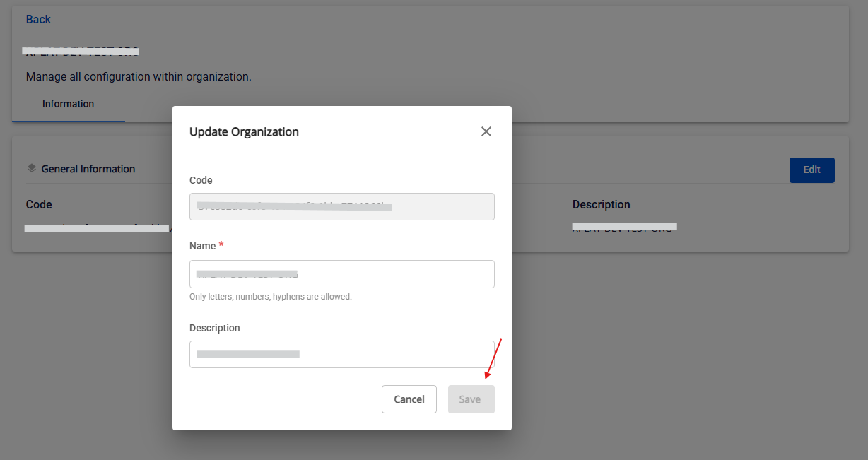The width and height of the screenshot is (868, 460).
Task: Close the Update Organization dialog with X
Action: [486, 131]
